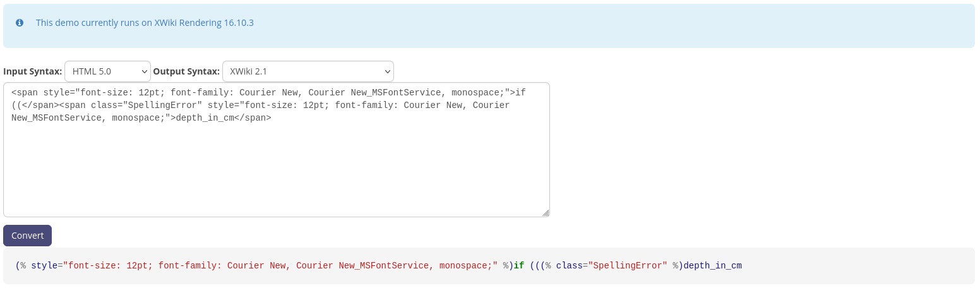Click the "Output Syntax:" label
This screenshot has width=980, height=288.
tap(186, 71)
